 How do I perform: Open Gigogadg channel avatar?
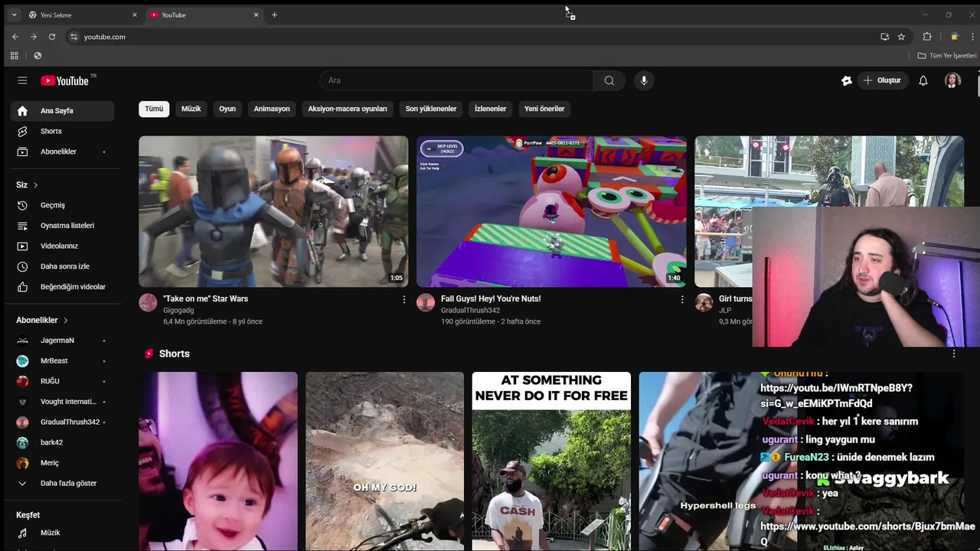coord(148,302)
